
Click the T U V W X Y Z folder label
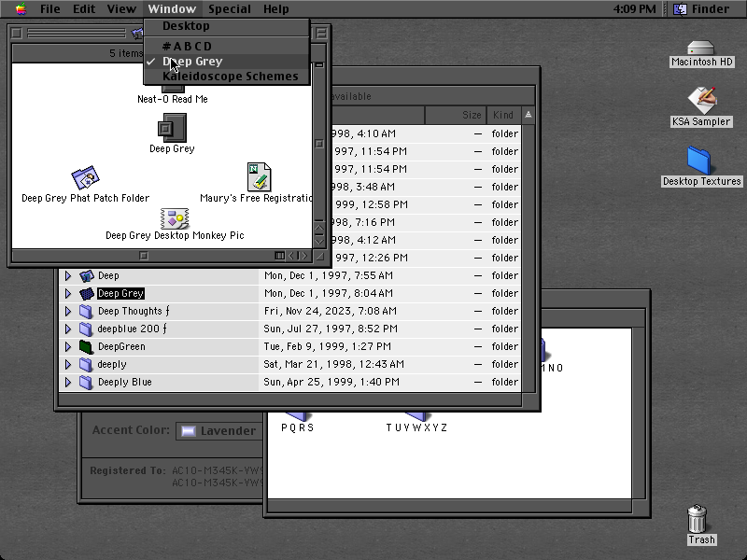416,427
